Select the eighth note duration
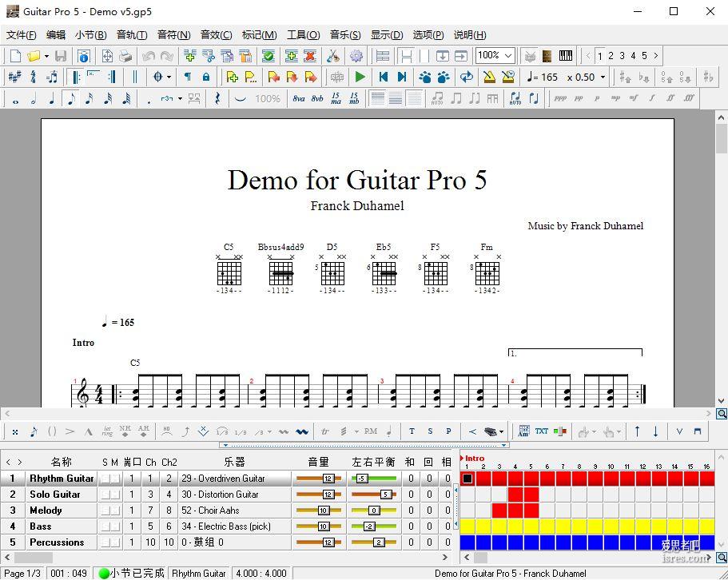The height and width of the screenshot is (580, 728). (70, 99)
